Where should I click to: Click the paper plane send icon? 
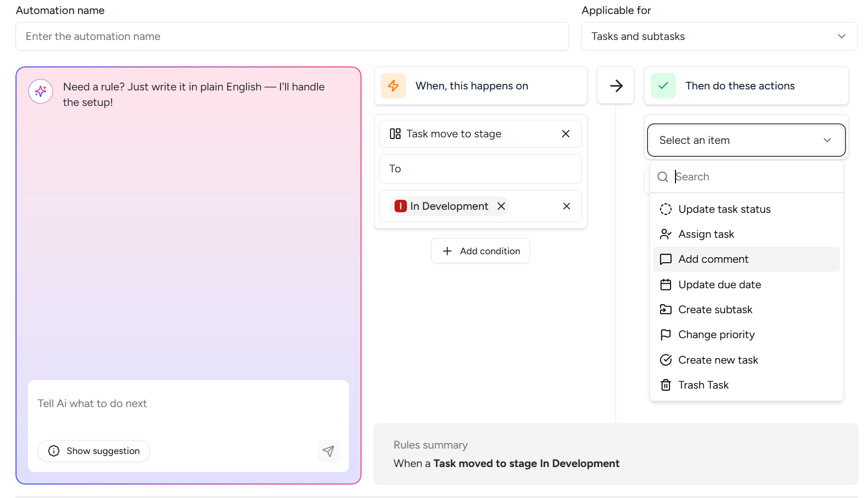point(328,451)
